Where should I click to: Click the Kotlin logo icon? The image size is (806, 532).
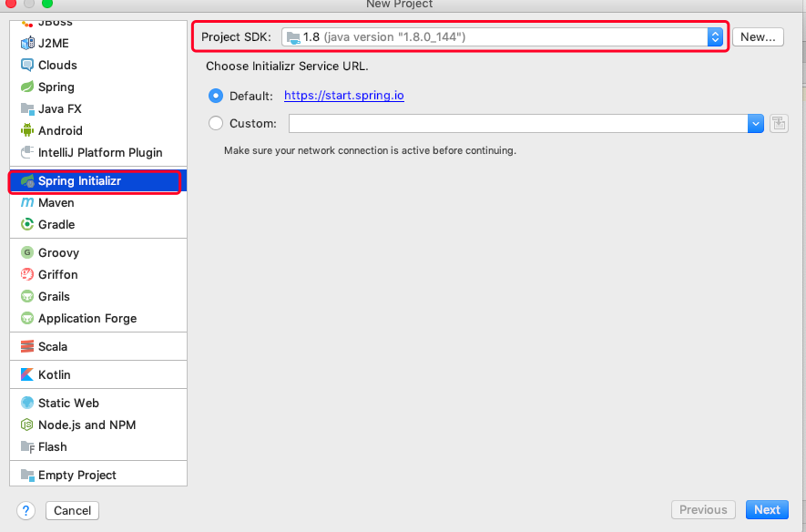pos(27,374)
